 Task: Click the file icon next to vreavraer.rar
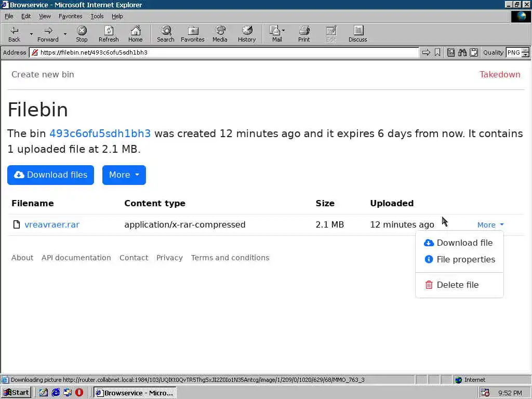tap(16, 224)
